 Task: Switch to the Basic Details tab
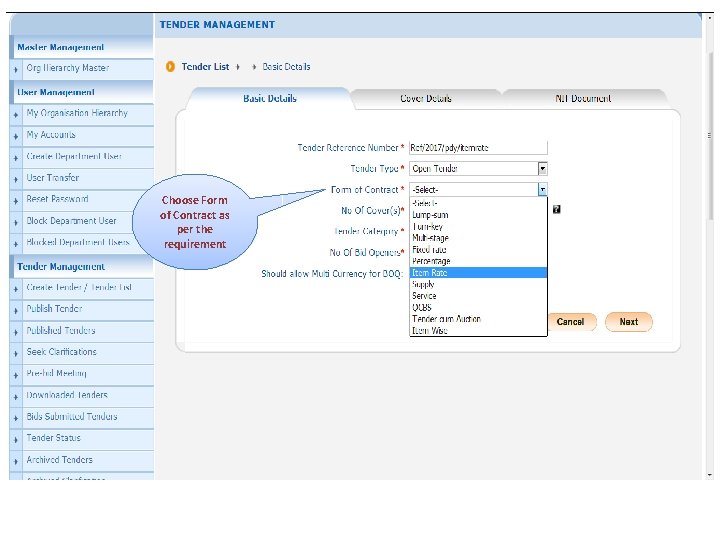[x=270, y=98]
